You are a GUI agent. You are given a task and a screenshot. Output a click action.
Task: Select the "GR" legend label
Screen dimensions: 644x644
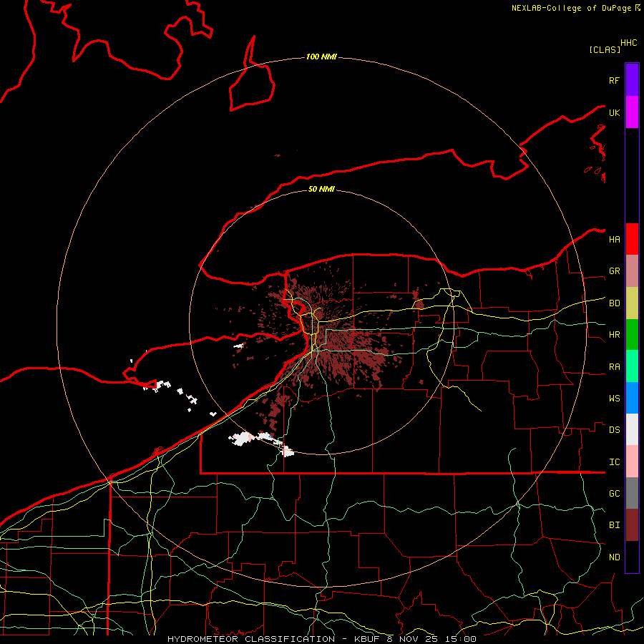pyautogui.click(x=614, y=271)
